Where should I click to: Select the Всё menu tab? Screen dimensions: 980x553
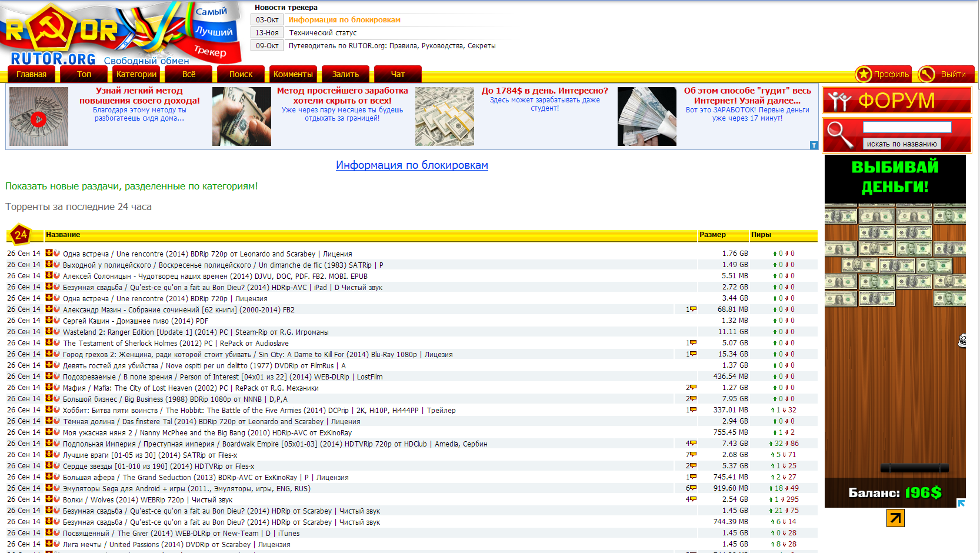[189, 74]
